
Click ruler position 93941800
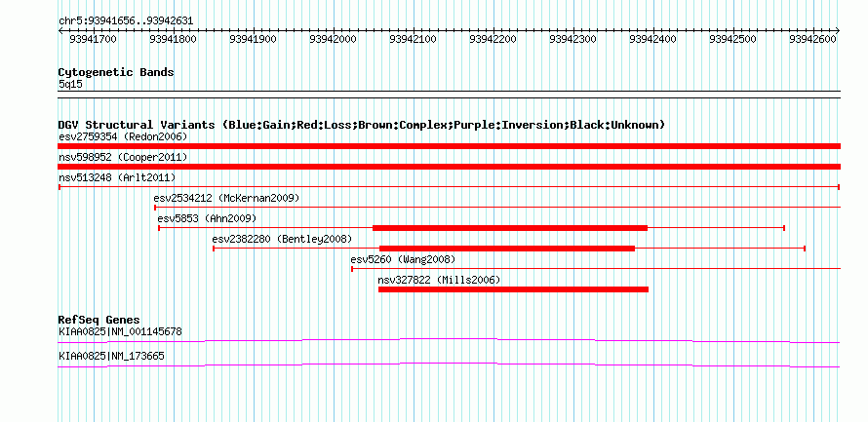[174, 39]
